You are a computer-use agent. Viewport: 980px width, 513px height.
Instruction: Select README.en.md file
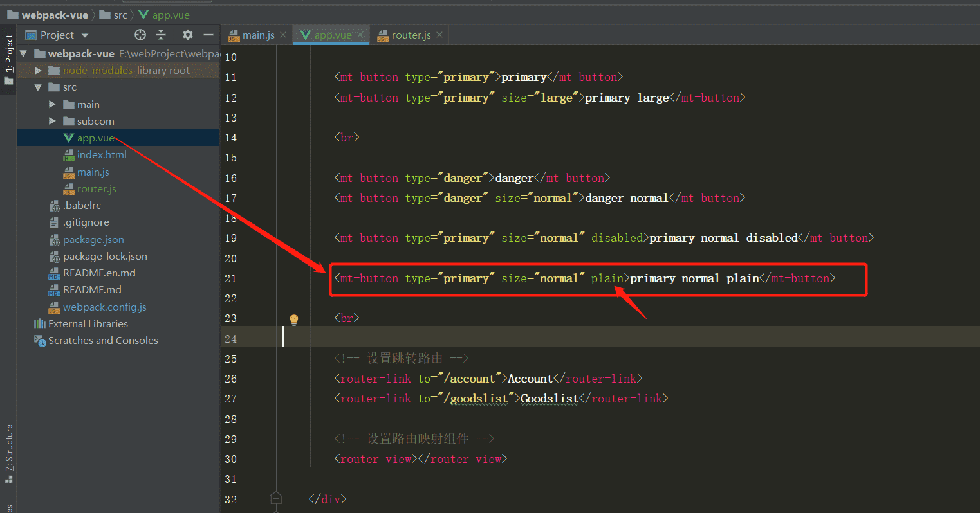click(x=99, y=273)
